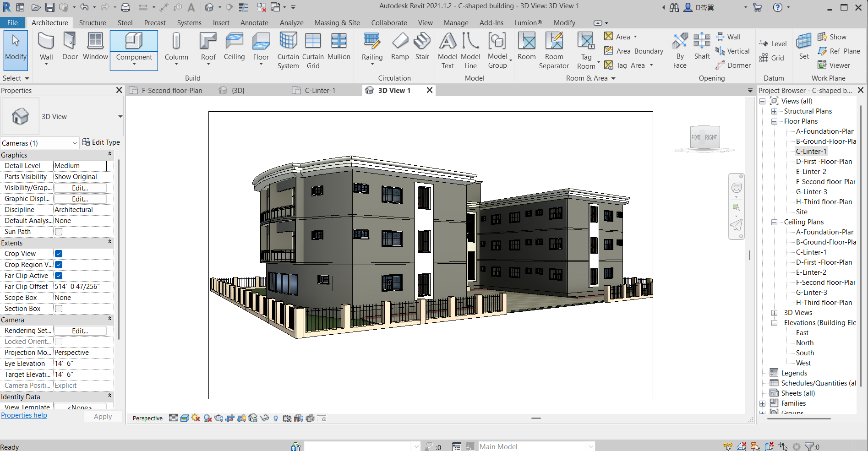Select D-First -Floor-Plan under Floor Plans
Viewport: 868px width, 451px height.
824,162
